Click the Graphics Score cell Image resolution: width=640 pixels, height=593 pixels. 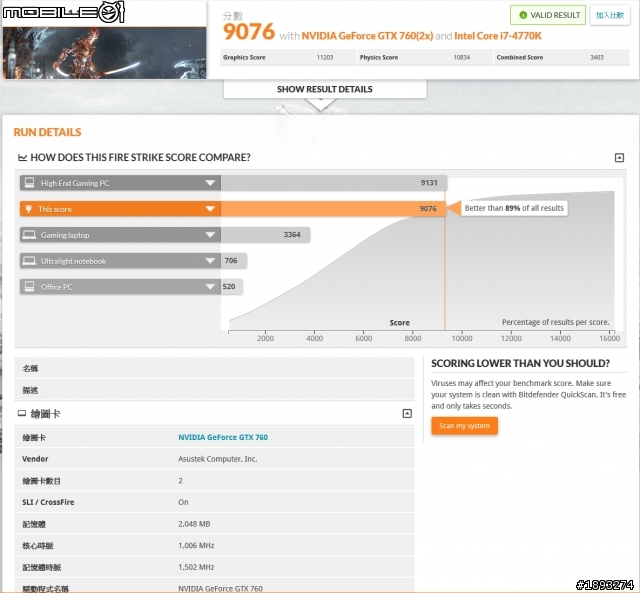(288, 58)
